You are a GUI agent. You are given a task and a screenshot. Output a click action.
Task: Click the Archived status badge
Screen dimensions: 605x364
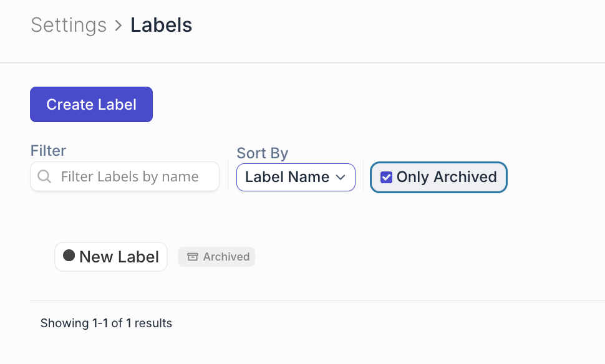216,257
